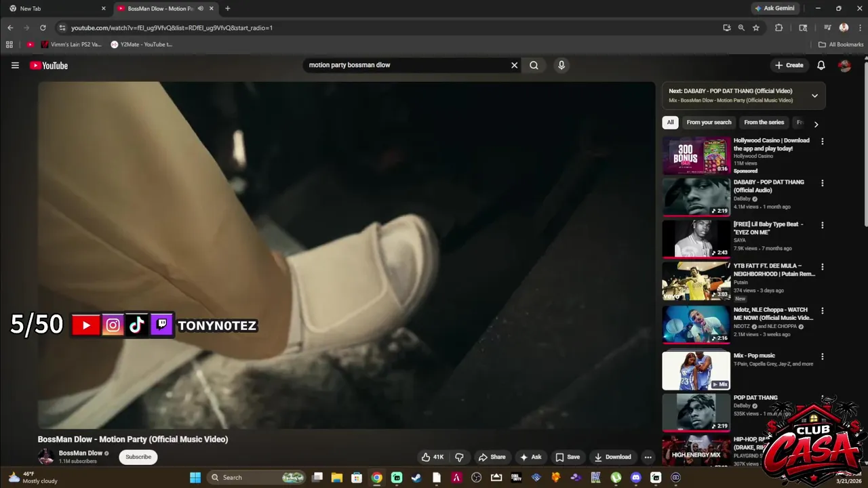The image size is (868, 488).
Task: Open Steam from the taskbar
Action: click(x=416, y=478)
